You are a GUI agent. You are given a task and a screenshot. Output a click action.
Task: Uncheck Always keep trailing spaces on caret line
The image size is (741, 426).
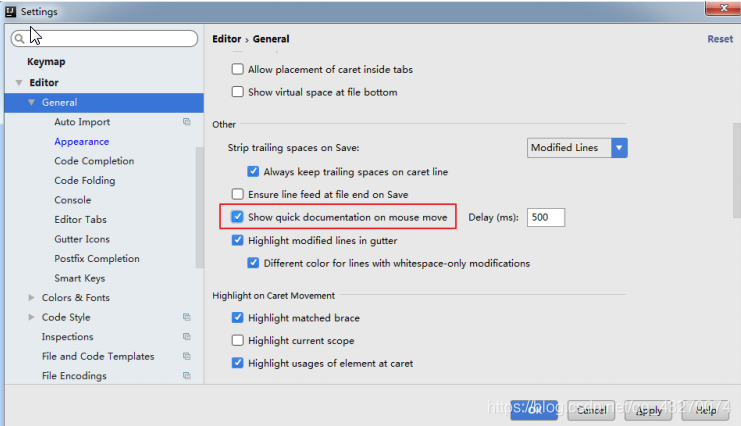(x=253, y=172)
